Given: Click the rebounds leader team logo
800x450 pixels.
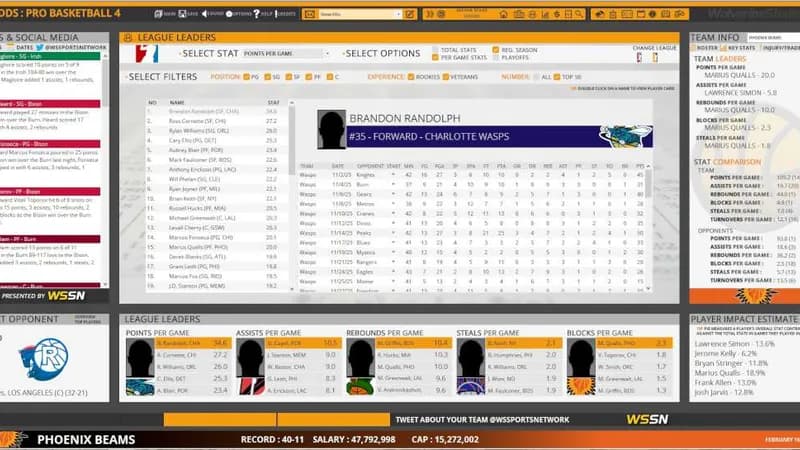Looking at the screenshot, I should point(360,386).
